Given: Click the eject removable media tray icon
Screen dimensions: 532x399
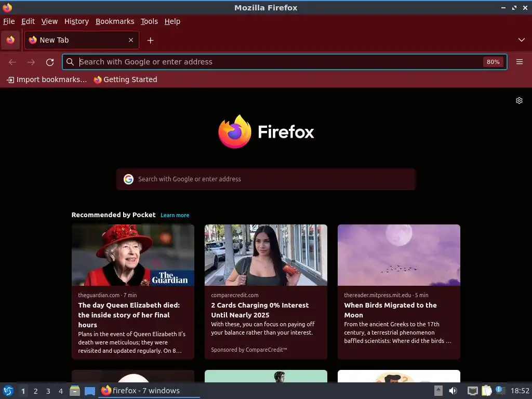Looking at the screenshot, I should coord(438,391).
